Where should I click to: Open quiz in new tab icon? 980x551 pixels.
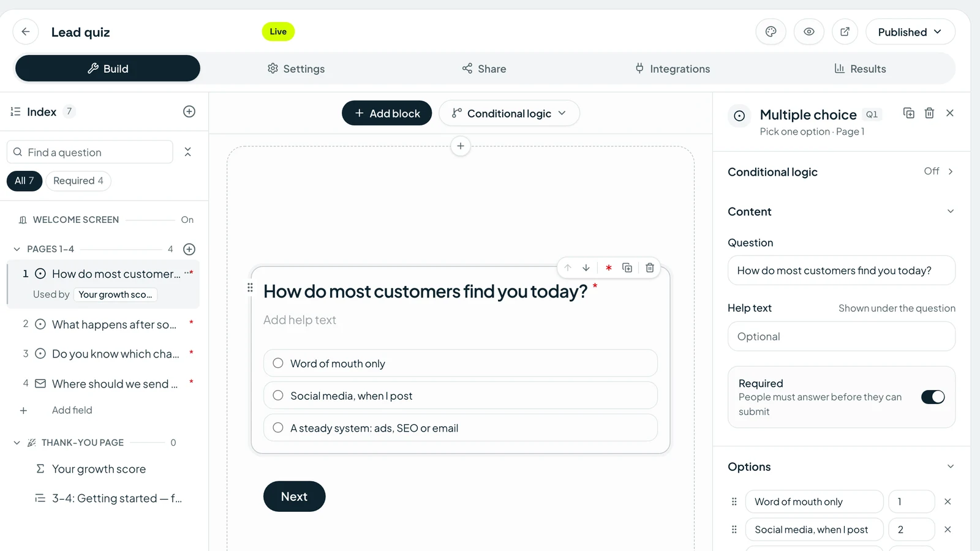[845, 32]
